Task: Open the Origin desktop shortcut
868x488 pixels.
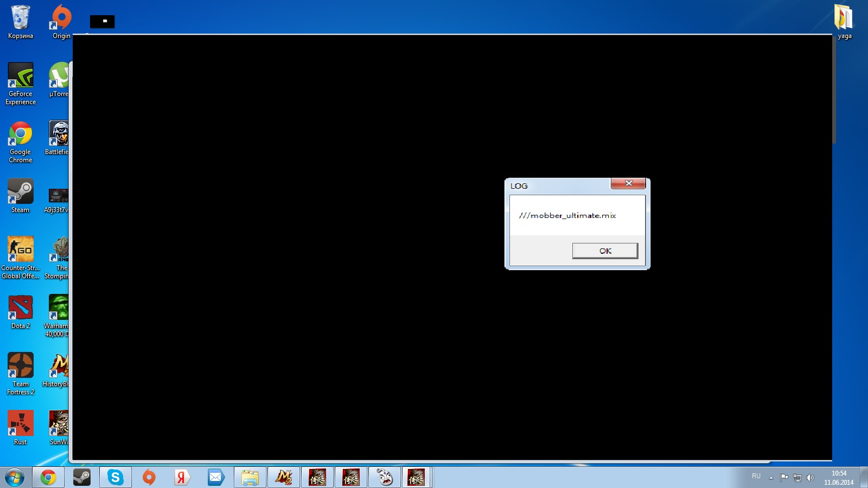Action: click(61, 22)
